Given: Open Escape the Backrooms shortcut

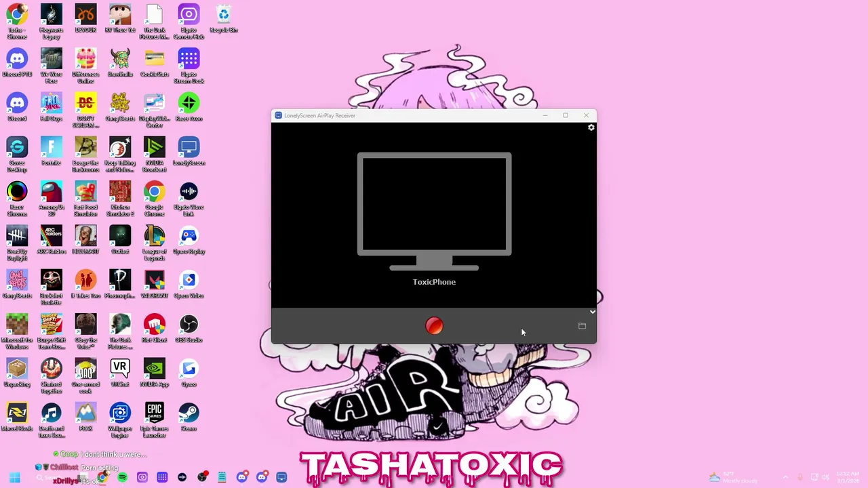Looking at the screenshot, I should [x=85, y=153].
